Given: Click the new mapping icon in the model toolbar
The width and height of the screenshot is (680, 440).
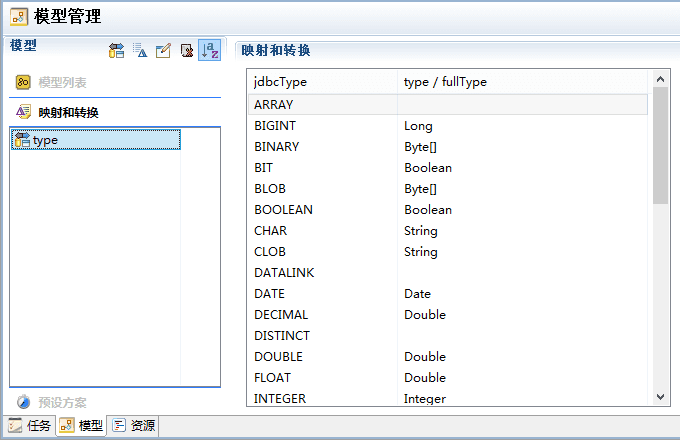Looking at the screenshot, I should pyautogui.click(x=116, y=51).
